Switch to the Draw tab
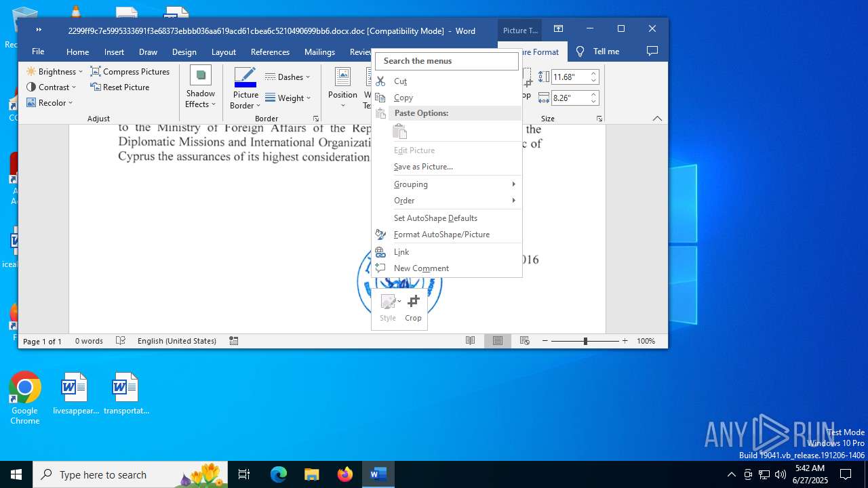Viewport: 868px width, 488px height. (148, 52)
